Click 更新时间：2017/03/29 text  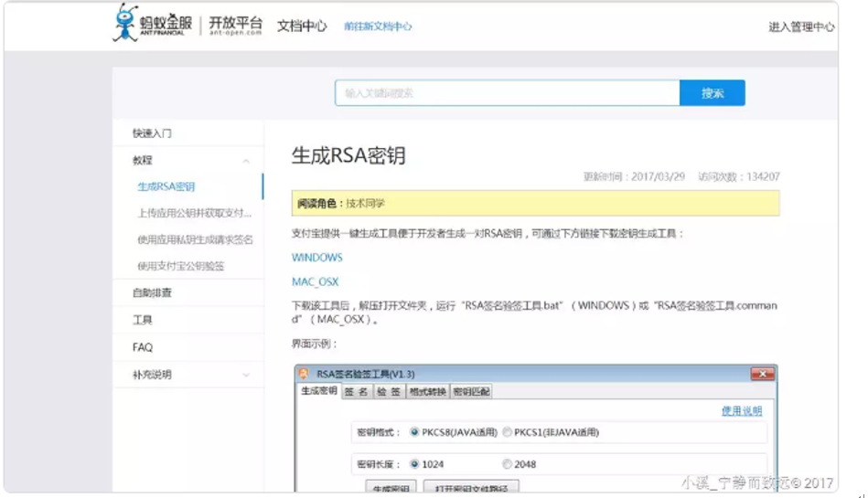point(634,176)
